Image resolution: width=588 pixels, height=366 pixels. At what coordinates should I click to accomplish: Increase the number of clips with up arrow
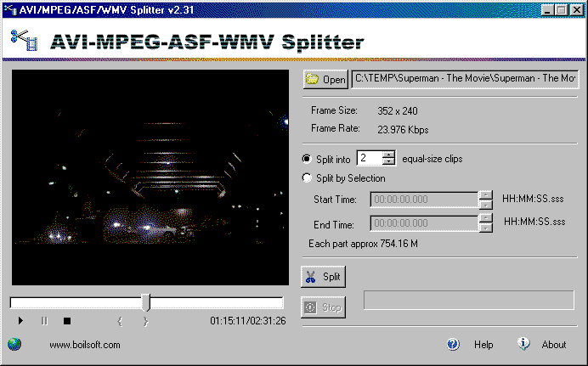click(389, 155)
